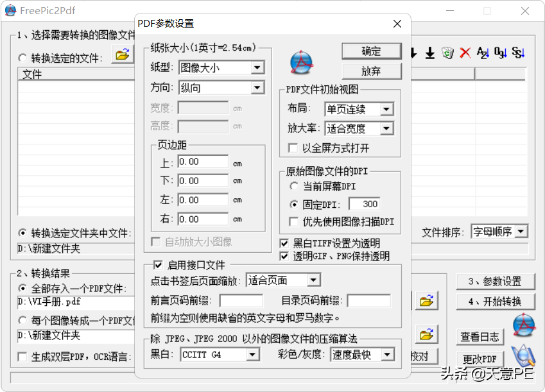Select 当前屏幕DPI radio button
The height and width of the screenshot is (392, 545).
coord(294,186)
